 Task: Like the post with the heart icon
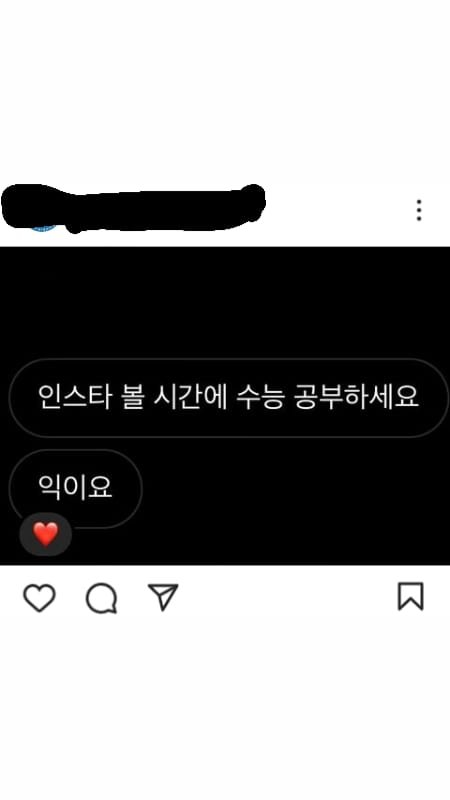point(39,598)
